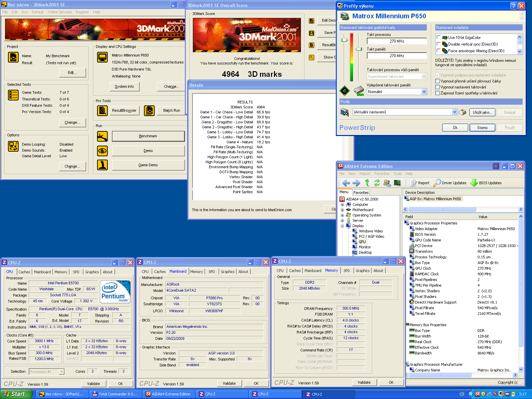
Task: Adjust the Takt paměti clock slider handle
Action: (359, 49)
